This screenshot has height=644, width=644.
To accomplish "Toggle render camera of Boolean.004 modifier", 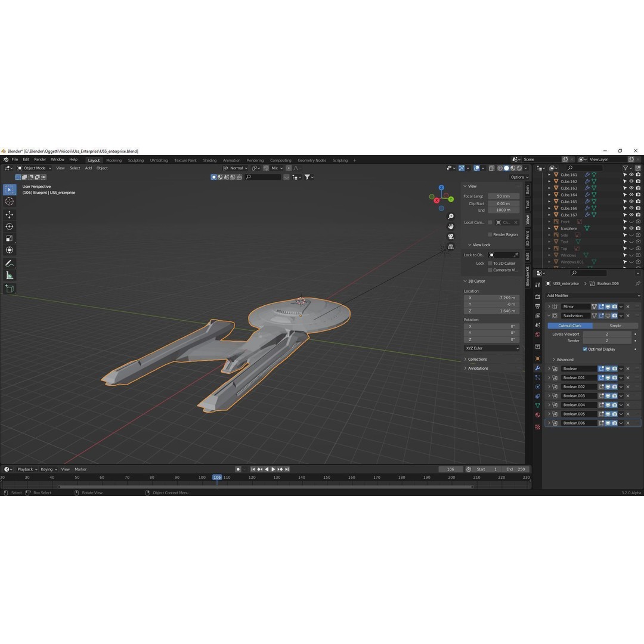I will point(614,405).
